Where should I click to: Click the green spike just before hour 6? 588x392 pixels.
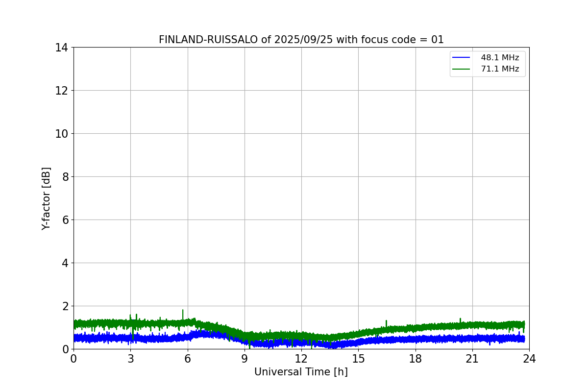pyautogui.click(x=183, y=314)
